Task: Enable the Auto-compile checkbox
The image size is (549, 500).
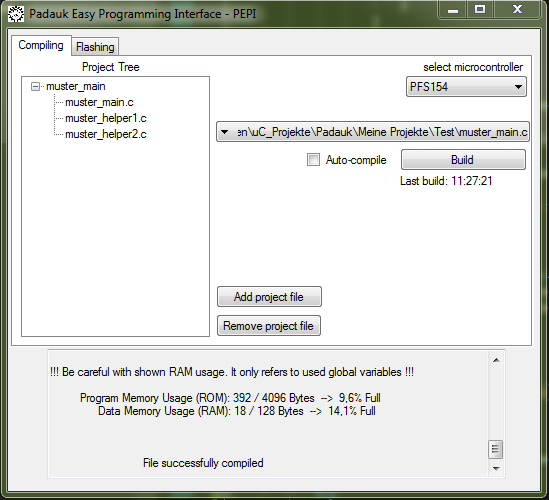Action: 313,160
